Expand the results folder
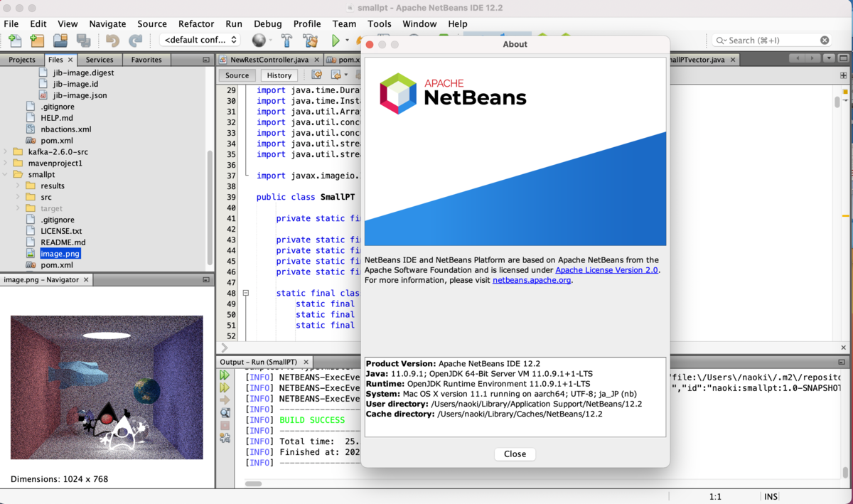 [x=19, y=186]
